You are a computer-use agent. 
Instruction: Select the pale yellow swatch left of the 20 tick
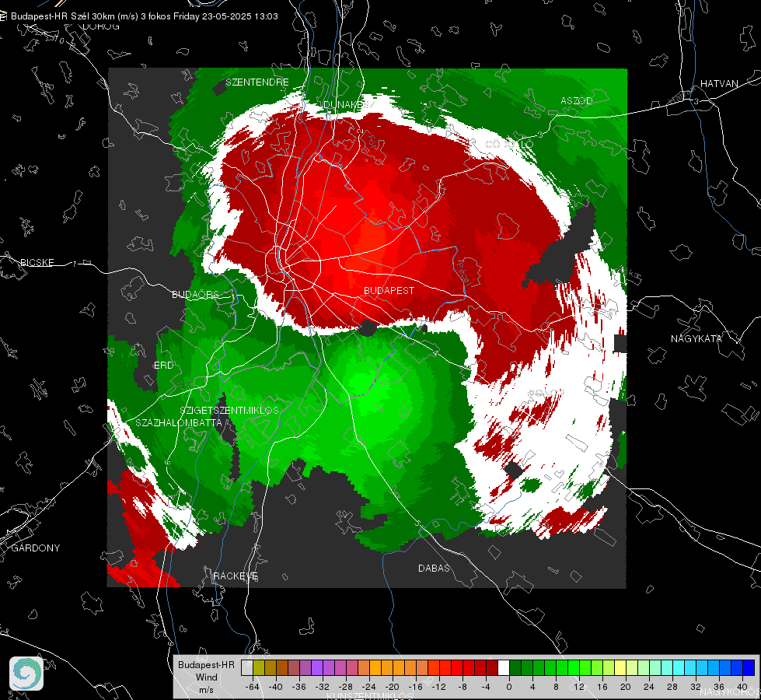[x=621, y=667]
